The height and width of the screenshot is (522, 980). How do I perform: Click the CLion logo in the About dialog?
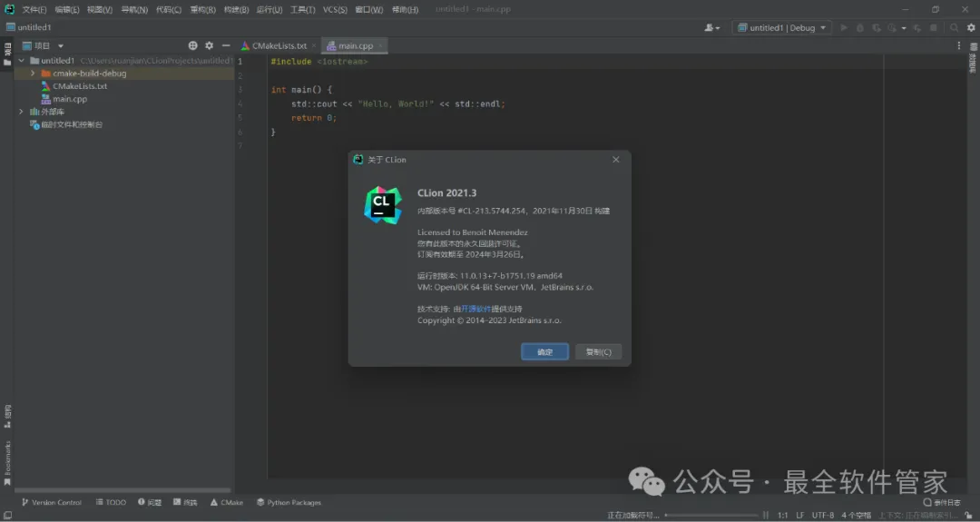[383, 205]
